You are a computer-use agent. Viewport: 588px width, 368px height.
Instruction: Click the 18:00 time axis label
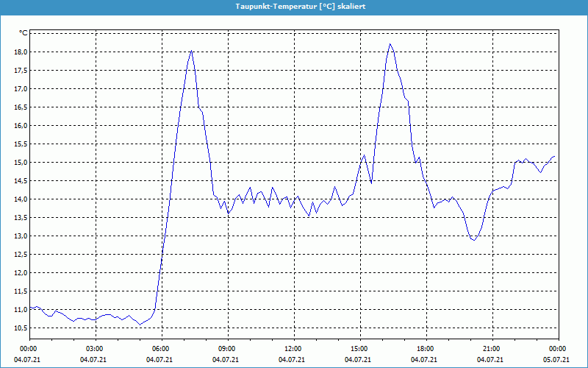426,349
